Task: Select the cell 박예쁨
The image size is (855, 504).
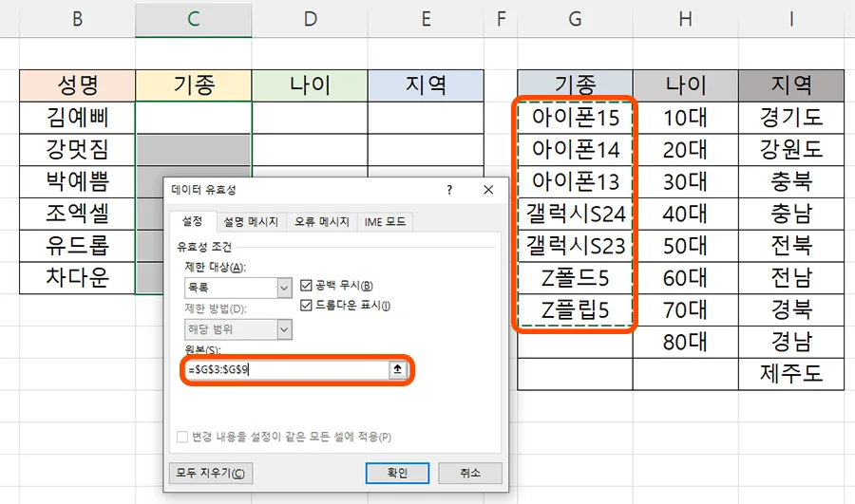Action: tap(78, 182)
